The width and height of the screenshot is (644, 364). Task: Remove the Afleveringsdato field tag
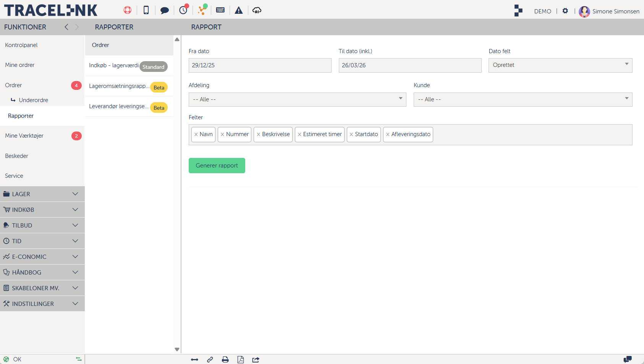(x=388, y=135)
